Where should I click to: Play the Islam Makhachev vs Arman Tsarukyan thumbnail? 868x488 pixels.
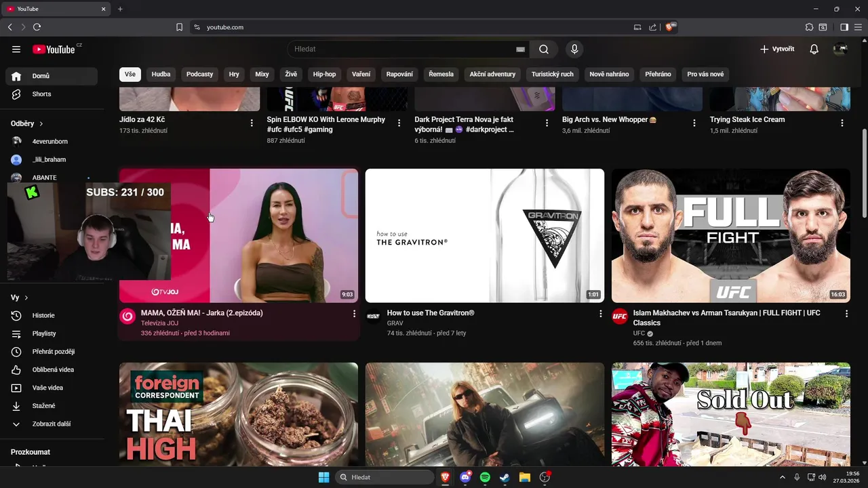[x=731, y=235]
